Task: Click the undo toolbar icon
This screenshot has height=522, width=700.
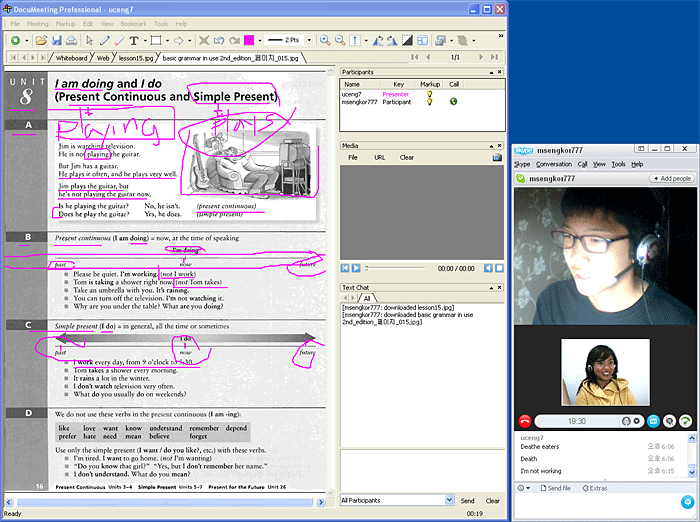Action: click(x=219, y=41)
